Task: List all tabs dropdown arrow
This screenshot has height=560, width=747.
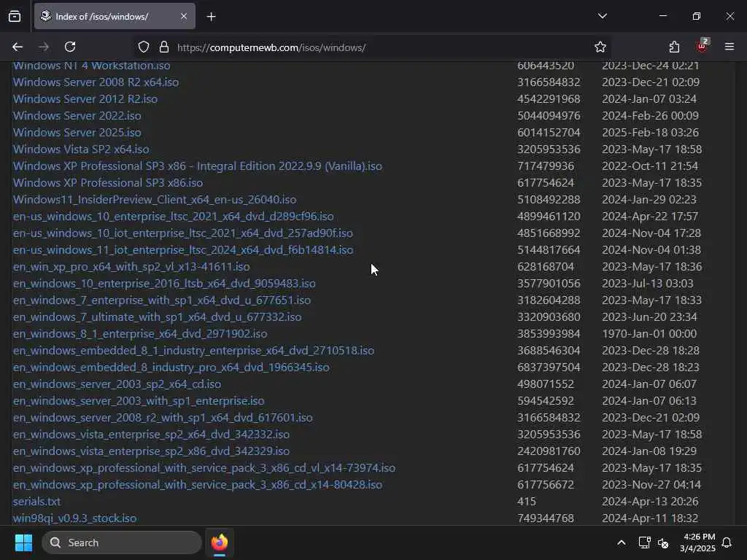Action: [x=602, y=16]
